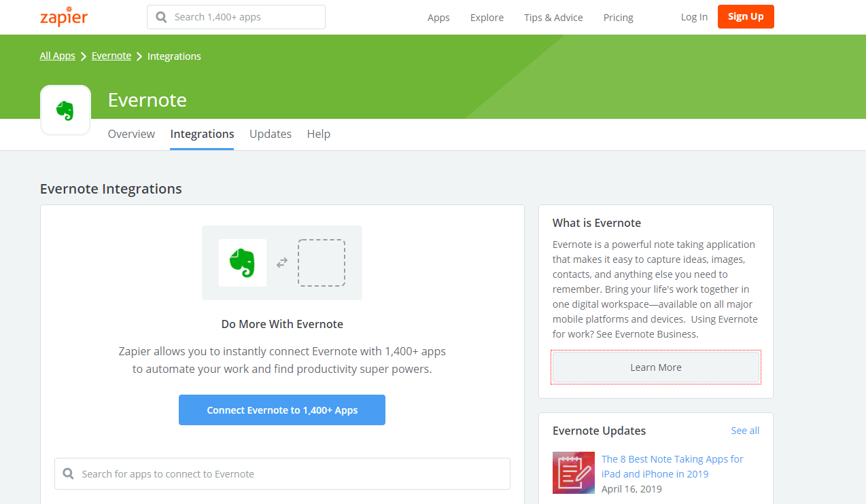Click the See all updates link
Viewport: 866px width, 504px height.
click(x=745, y=431)
